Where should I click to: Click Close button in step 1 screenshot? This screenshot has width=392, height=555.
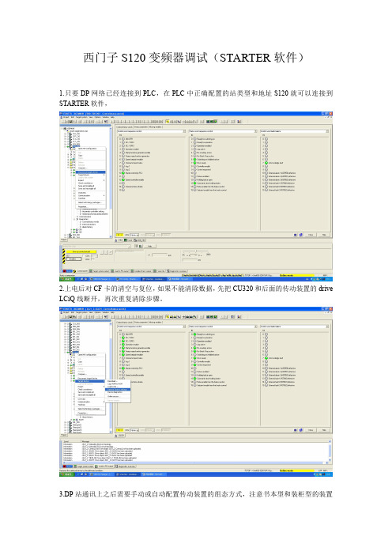click(x=311, y=235)
